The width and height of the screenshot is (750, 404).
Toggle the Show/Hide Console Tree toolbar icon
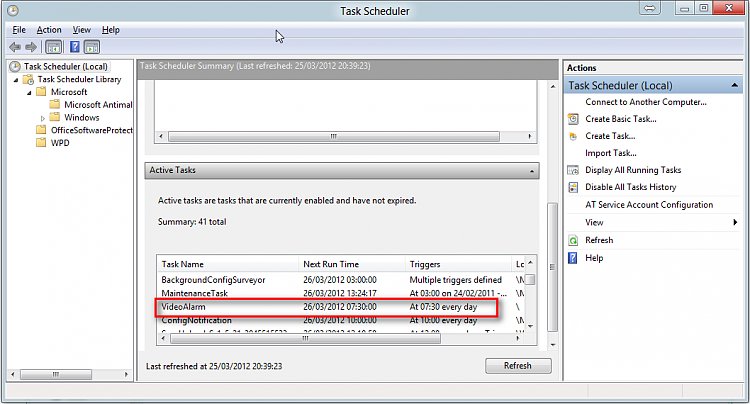click(54, 47)
